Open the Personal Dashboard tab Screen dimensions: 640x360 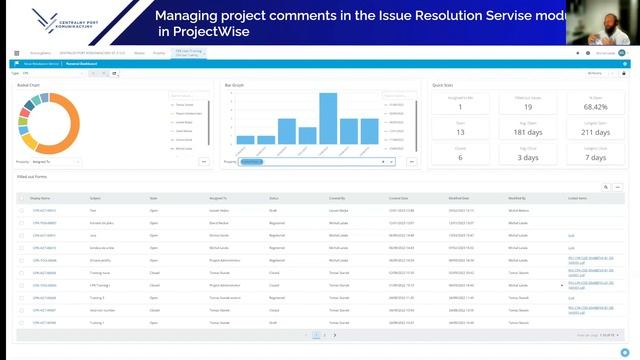point(81,64)
